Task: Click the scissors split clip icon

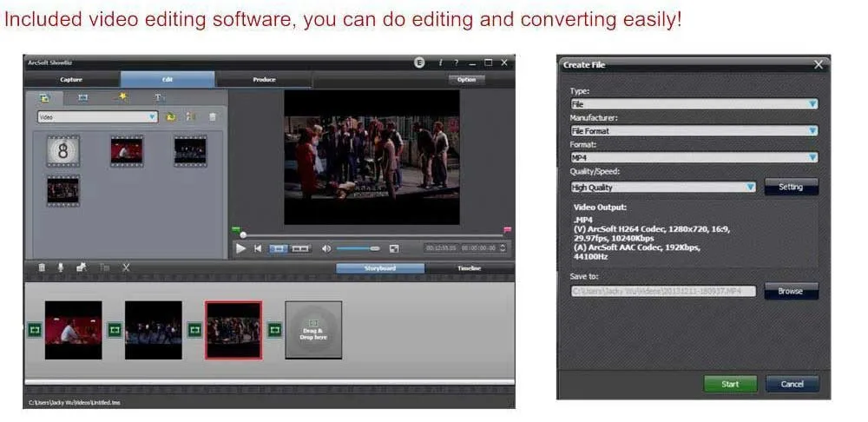Action: (126, 267)
